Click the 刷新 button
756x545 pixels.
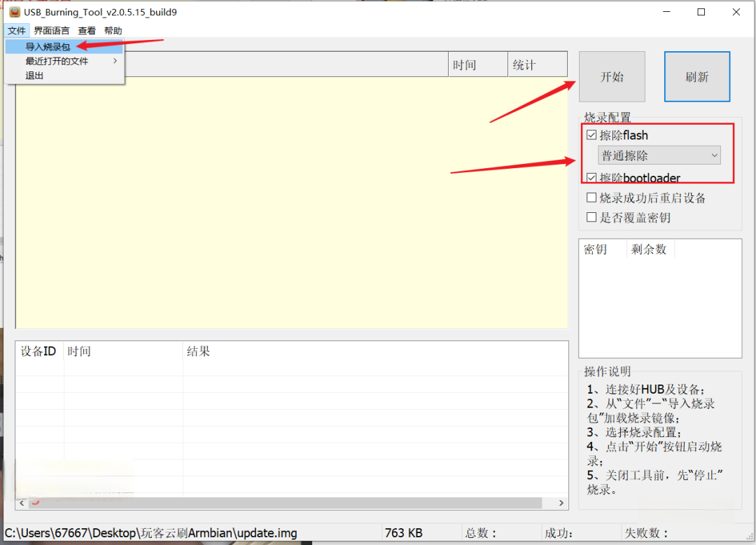tap(697, 76)
